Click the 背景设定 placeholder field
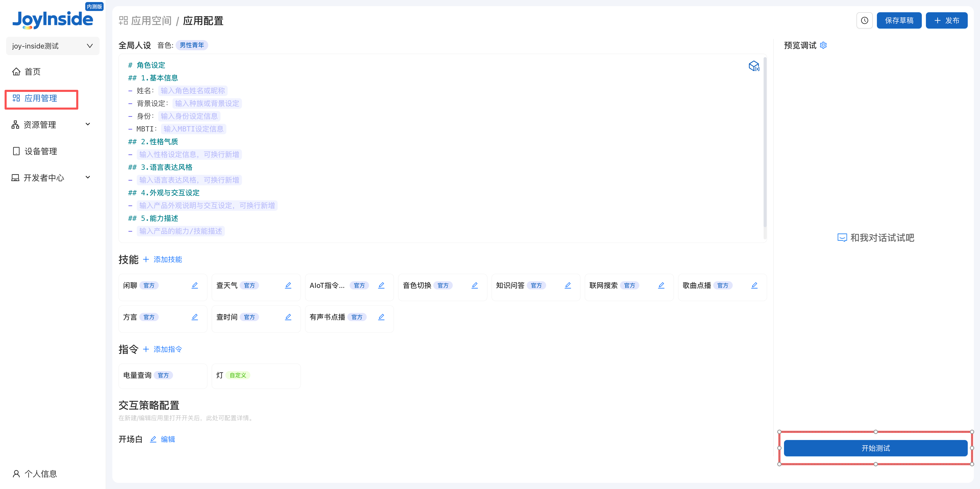This screenshot has height=489, width=980. coord(207,104)
